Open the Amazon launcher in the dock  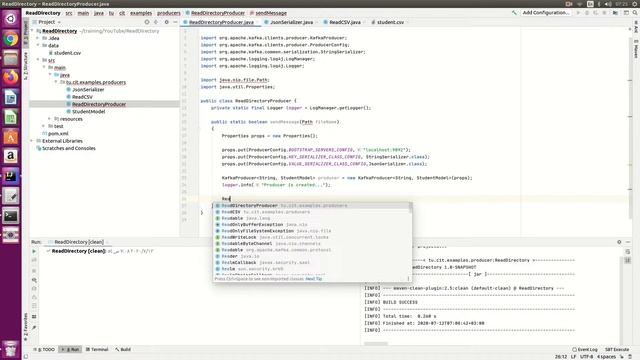[11, 156]
